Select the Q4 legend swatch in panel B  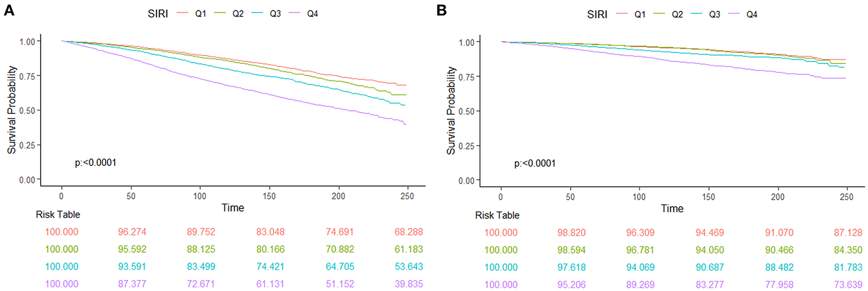coord(734,14)
